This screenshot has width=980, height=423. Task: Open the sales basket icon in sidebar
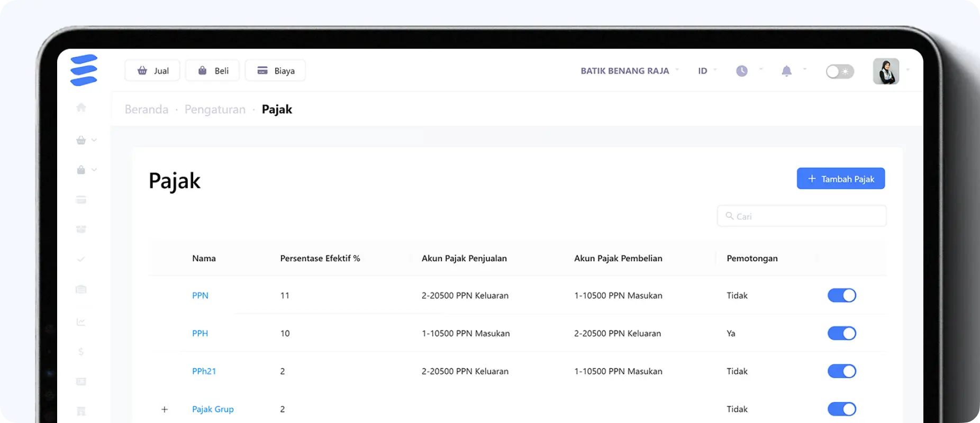(81, 140)
